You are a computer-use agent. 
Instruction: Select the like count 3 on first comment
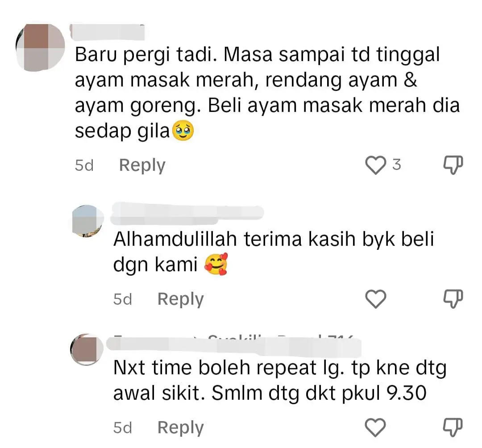point(397,165)
